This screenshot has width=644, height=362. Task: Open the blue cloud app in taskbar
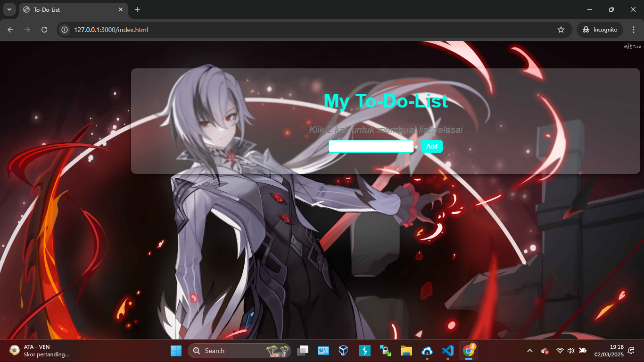427,351
